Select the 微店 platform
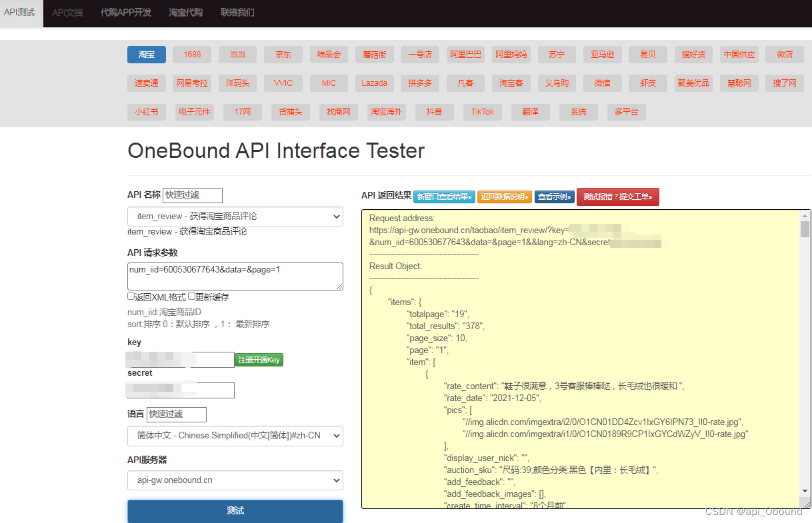The width and height of the screenshot is (812, 523). coord(785,55)
